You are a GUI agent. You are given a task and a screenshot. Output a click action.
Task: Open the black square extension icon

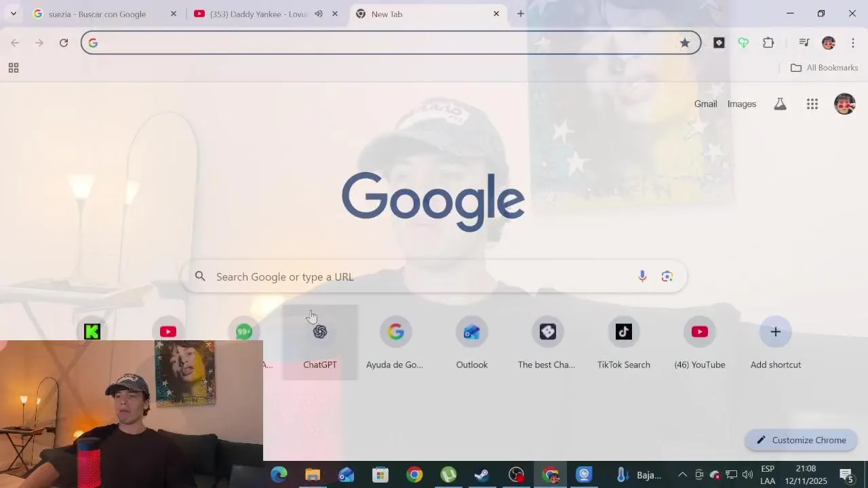click(719, 43)
